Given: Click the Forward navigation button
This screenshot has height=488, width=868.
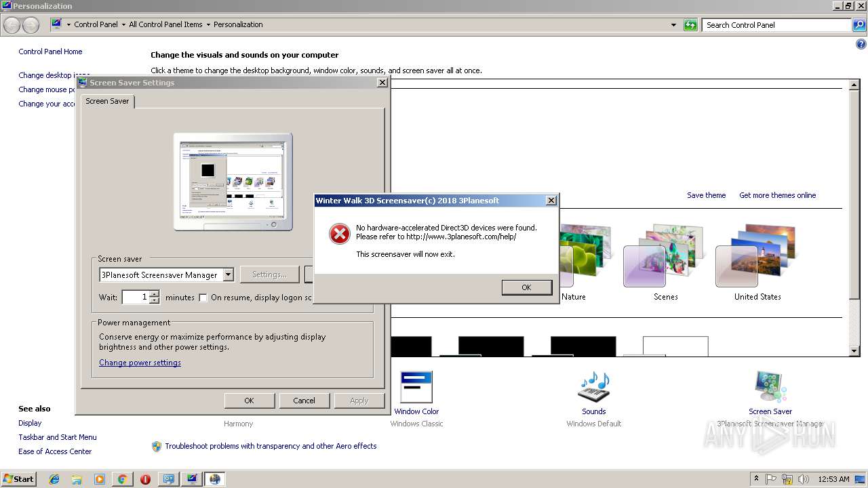Looking at the screenshot, I should [x=31, y=25].
